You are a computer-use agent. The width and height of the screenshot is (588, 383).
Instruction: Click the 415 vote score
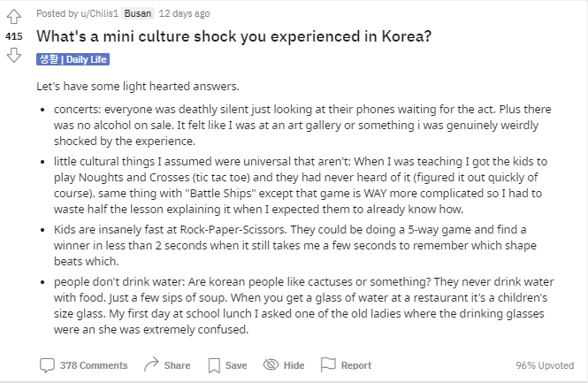pos(14,36)
